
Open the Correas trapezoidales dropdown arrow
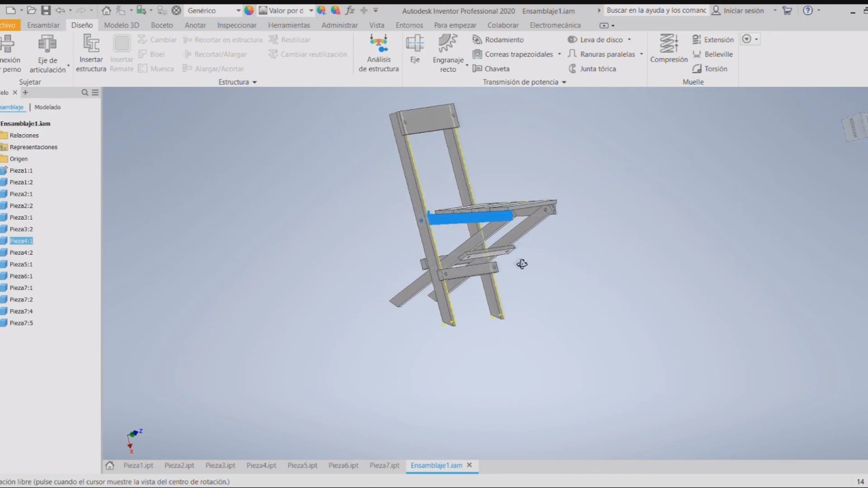559,54
